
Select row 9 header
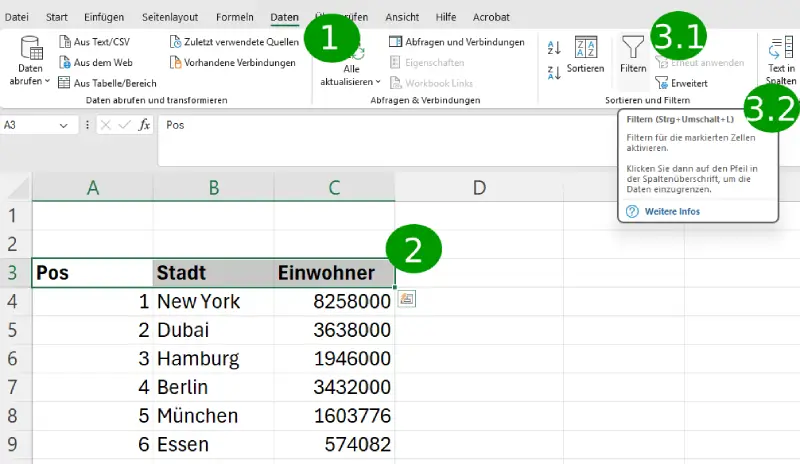coord(13,444)
